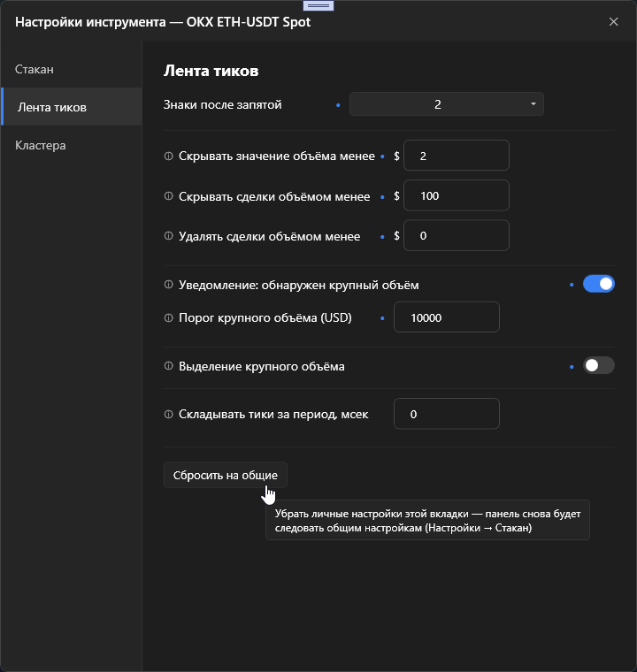Click the info icon beside Складывать тики за период

(x=169, y=415)
